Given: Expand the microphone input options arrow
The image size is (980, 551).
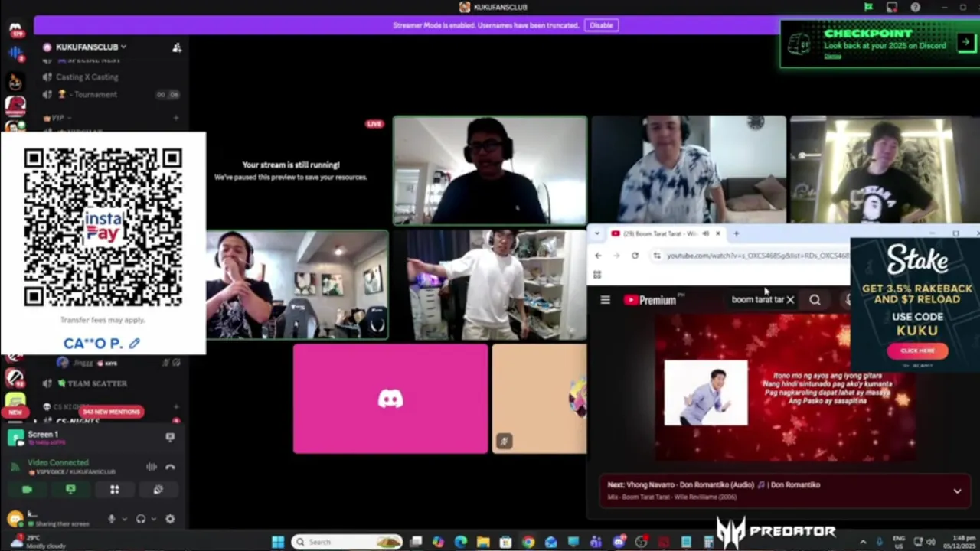Looking at the screenshot, I should pos(123,519).
